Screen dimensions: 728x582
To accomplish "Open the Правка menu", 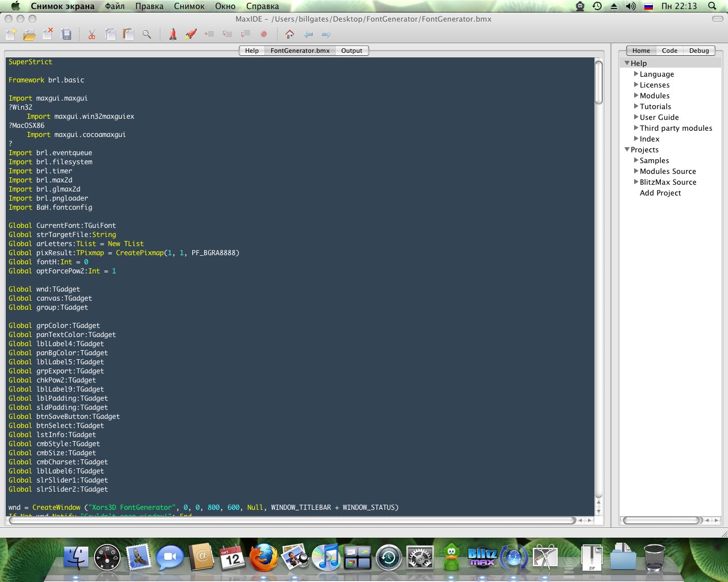I will (x=149, y=6).
